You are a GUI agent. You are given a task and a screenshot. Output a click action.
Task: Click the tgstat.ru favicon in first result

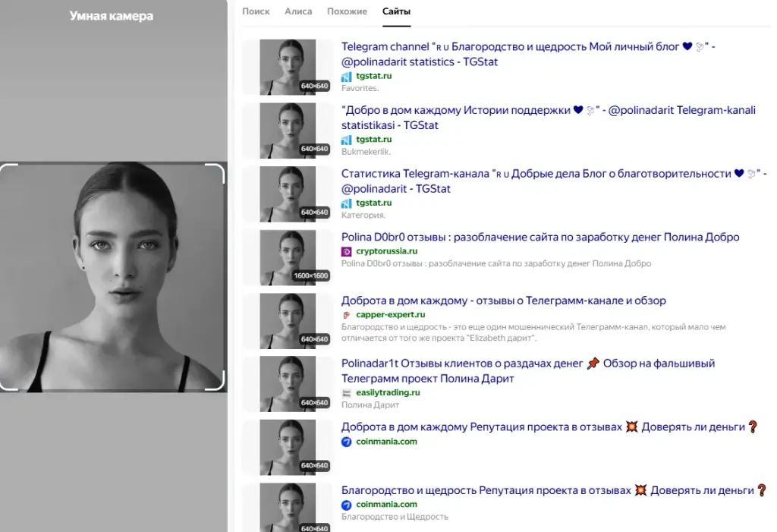tap(346, 77)
